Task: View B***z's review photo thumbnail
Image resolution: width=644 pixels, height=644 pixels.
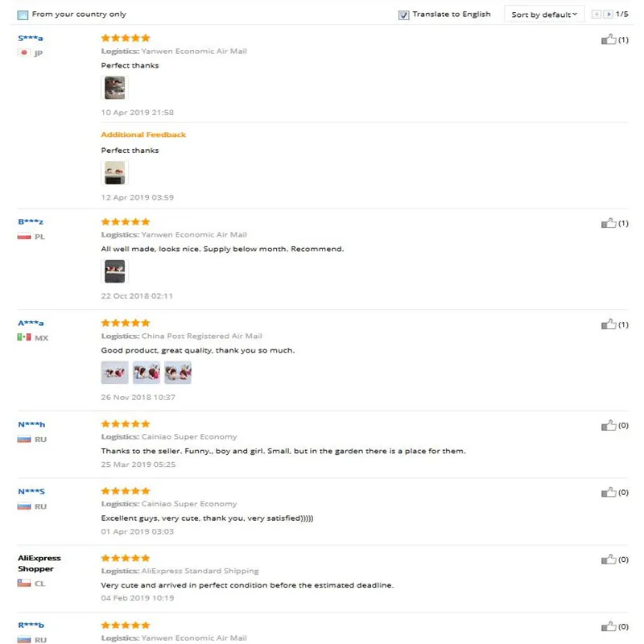Action: coord(114,271)
